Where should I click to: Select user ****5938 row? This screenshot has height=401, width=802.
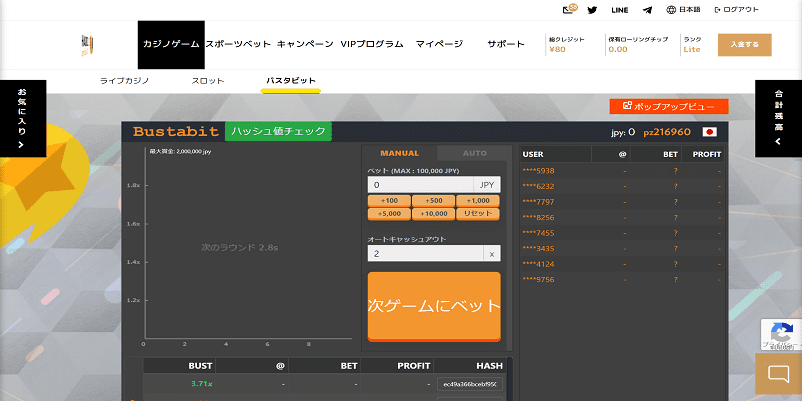click(x=622, y=171)
